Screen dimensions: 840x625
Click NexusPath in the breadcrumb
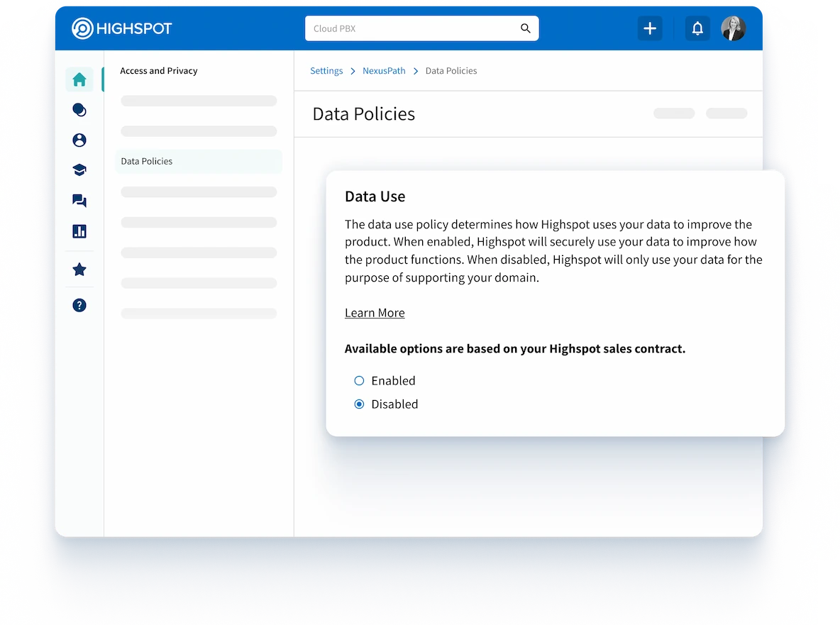click(384, 71)
